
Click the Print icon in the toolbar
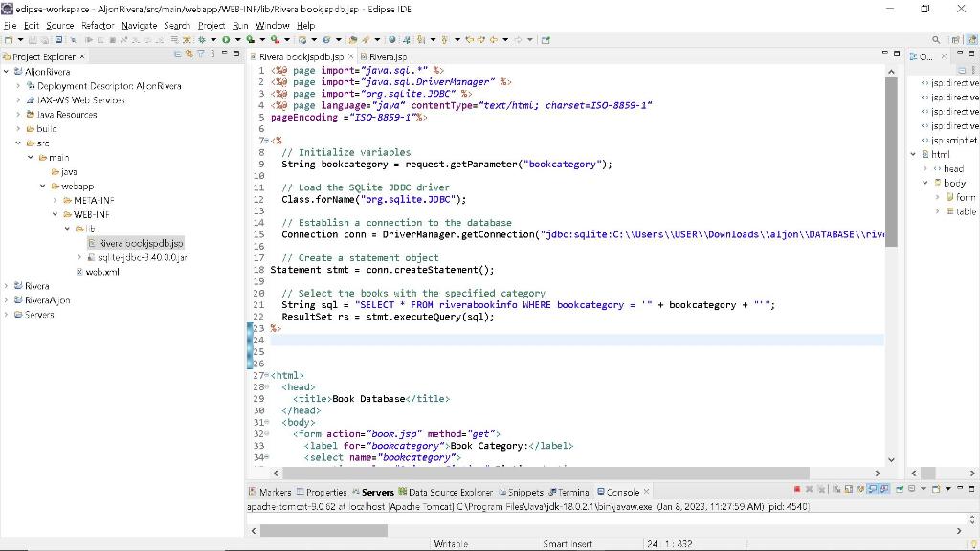point(59,40)
